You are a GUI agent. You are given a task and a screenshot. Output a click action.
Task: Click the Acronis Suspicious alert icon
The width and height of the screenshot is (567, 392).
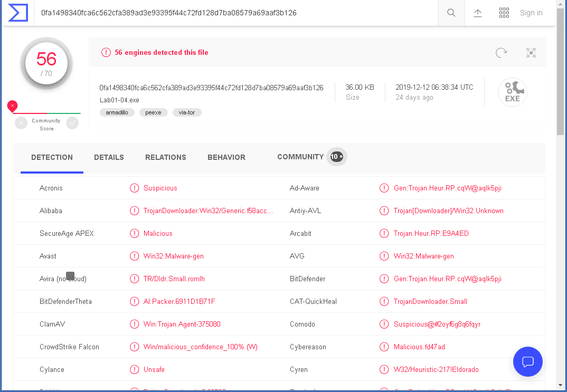(134, 188)
